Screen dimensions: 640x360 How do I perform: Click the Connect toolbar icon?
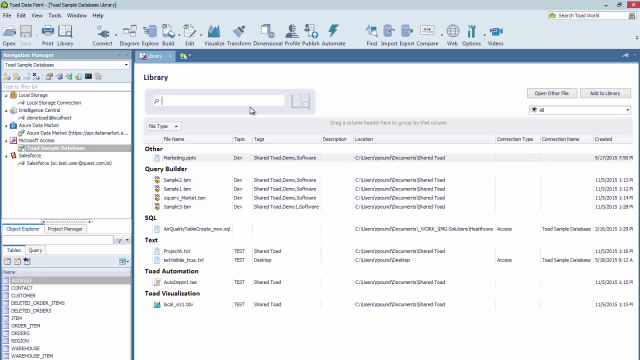[102, 35]
